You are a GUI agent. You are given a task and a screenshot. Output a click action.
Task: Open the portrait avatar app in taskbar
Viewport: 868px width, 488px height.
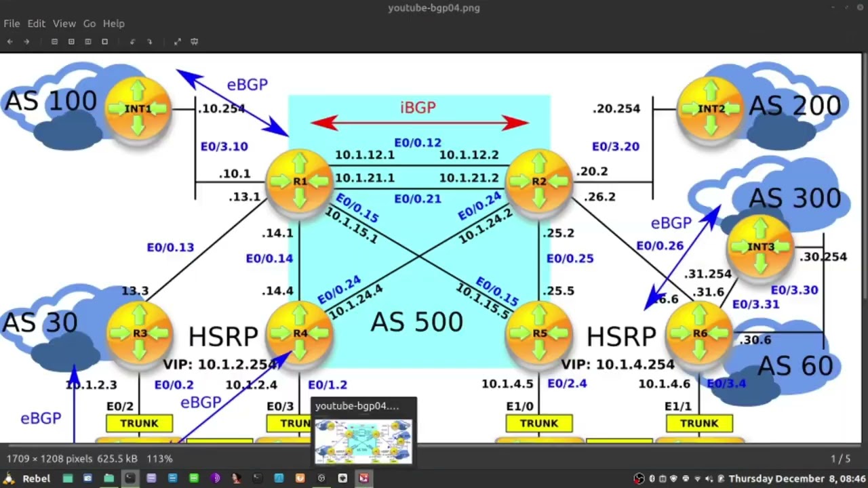236,479
